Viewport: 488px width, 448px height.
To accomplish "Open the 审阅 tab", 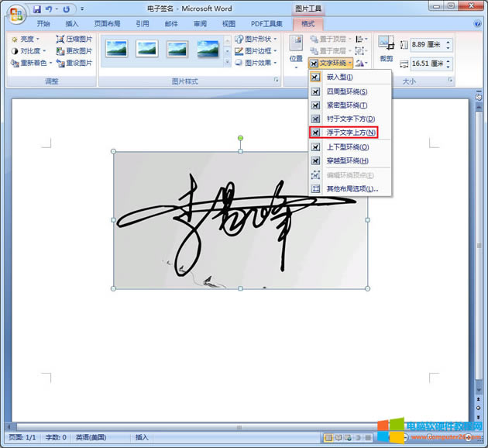I will 200,24.
